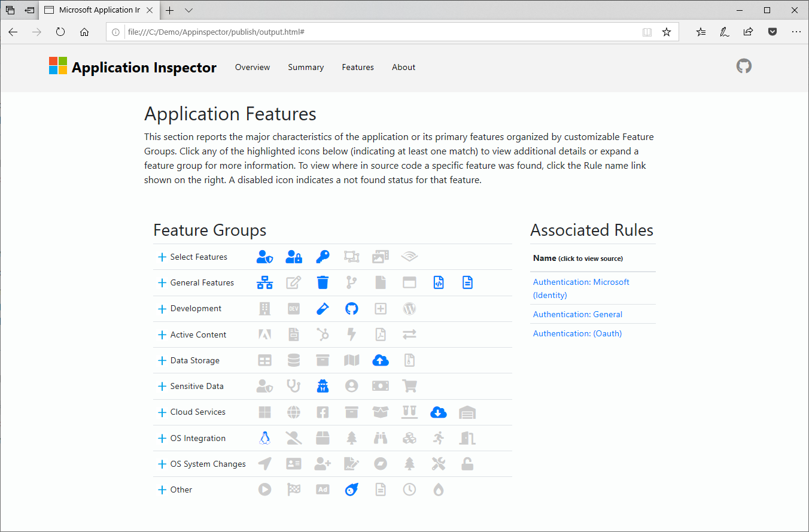Switch to the About section
The width and height of the screenshot is (809, 532).
click(403, 67)
